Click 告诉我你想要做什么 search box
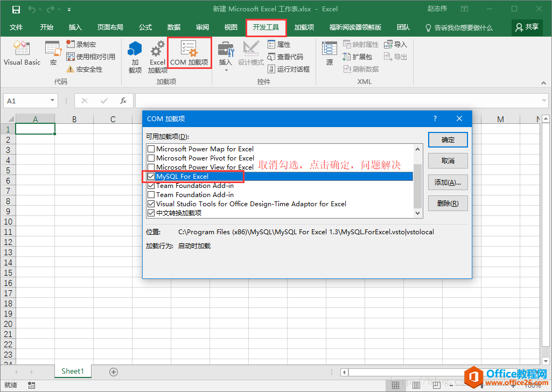This screenshot has width=552, height=392. point(459,27)
